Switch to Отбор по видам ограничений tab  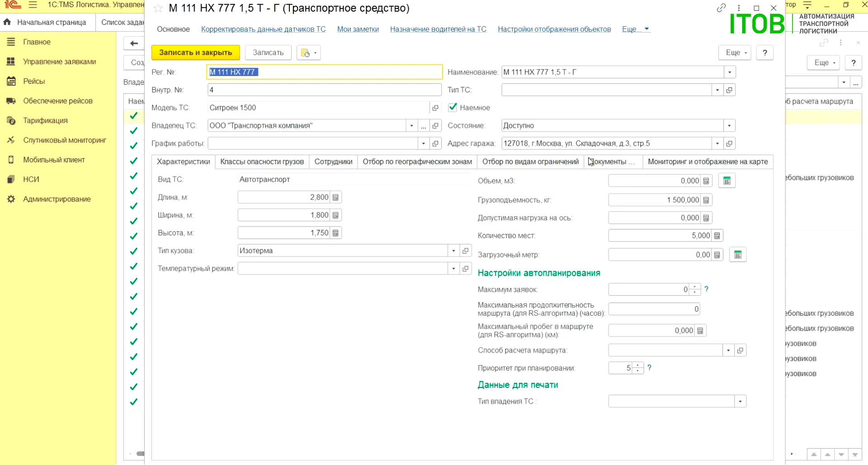pyautogui.click(x=530, y=161)
